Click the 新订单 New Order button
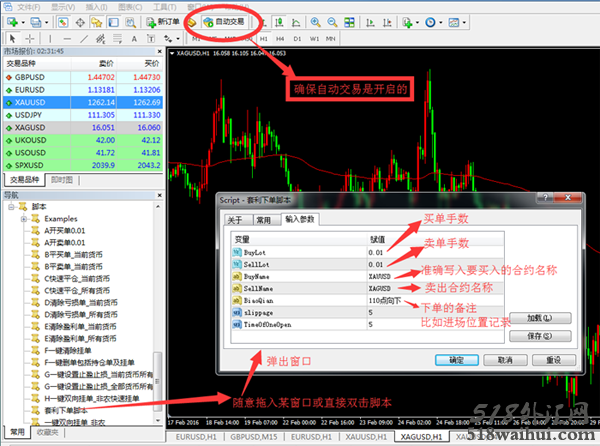 163,22
